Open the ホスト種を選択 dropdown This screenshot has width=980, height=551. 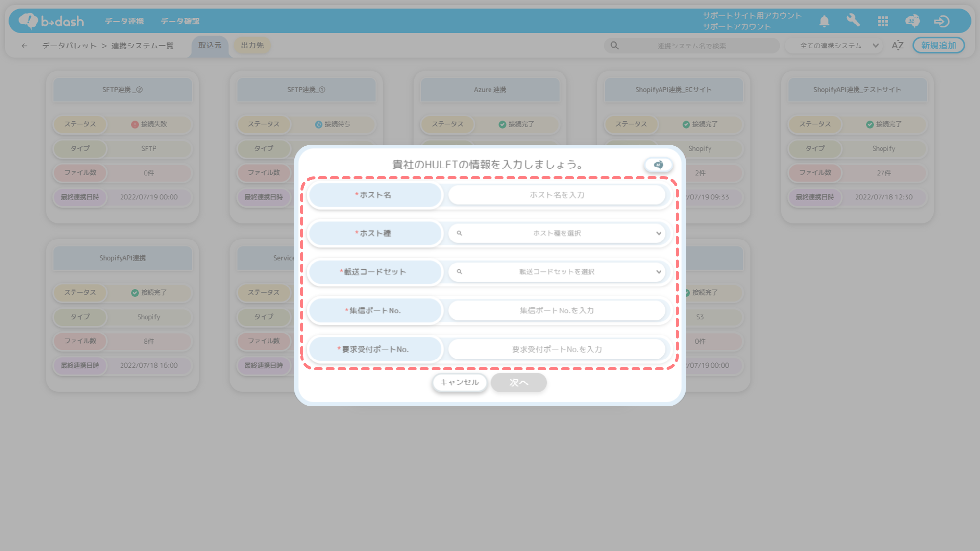pos(557,233)
